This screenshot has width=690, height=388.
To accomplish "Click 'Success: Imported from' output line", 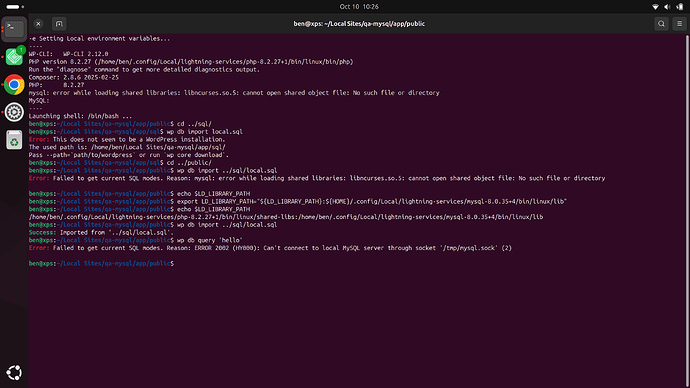I will tap(101, 232).
